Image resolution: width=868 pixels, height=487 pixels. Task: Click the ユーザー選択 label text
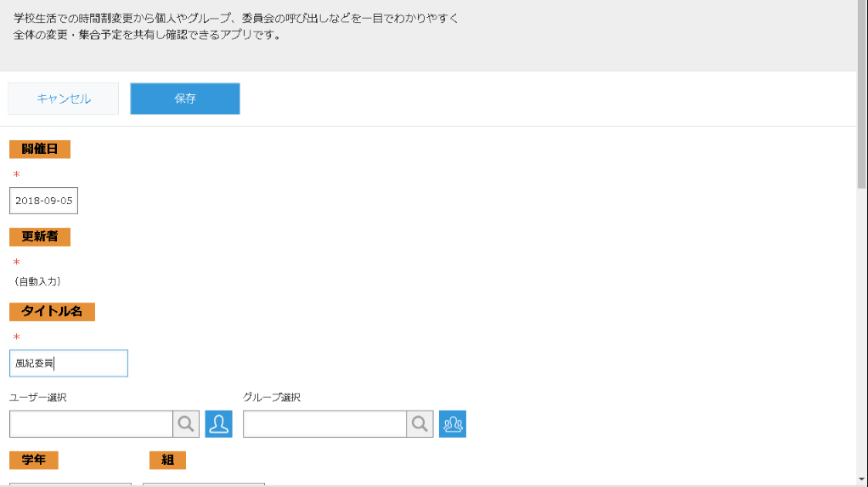coord(38,397)
